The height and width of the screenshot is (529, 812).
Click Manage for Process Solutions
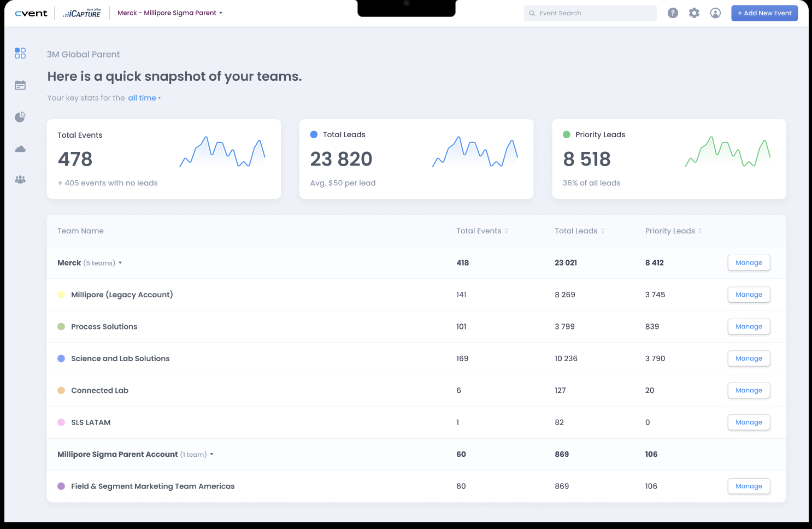click(749, 327)
